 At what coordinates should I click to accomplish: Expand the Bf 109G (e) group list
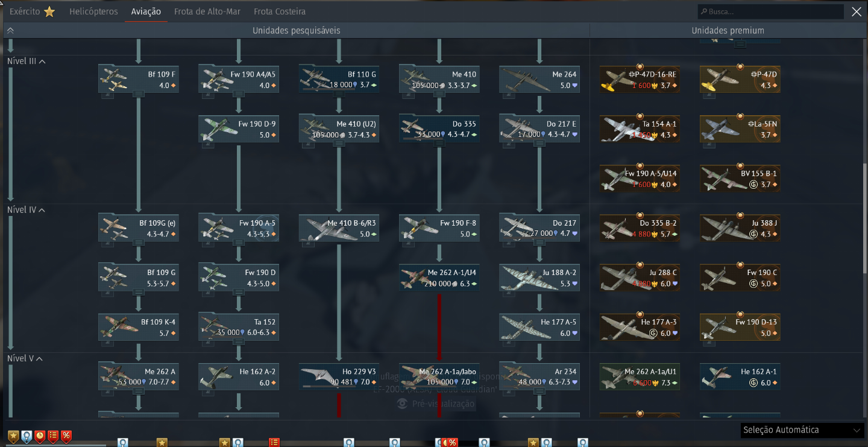click(x=139, y=243)
